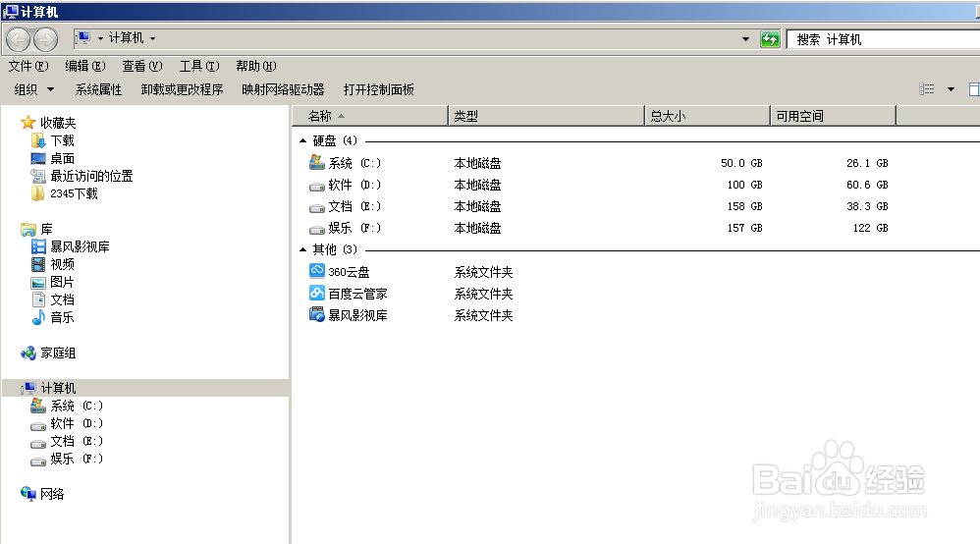Screen dimensions: 980x544
Task: Open the address bar history dropdown arrow
Action: 745,38
